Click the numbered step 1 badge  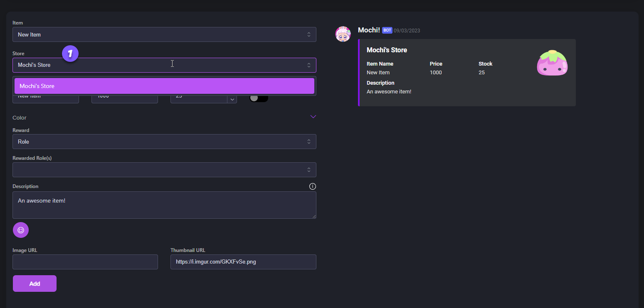tap(70, 54)
